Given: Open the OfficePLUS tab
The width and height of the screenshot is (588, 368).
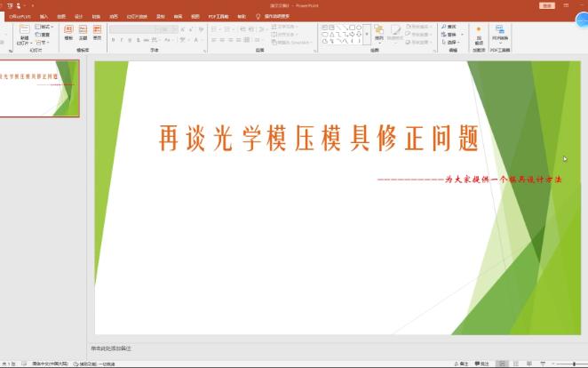Looking at the screenshot, I should (20, 17).
